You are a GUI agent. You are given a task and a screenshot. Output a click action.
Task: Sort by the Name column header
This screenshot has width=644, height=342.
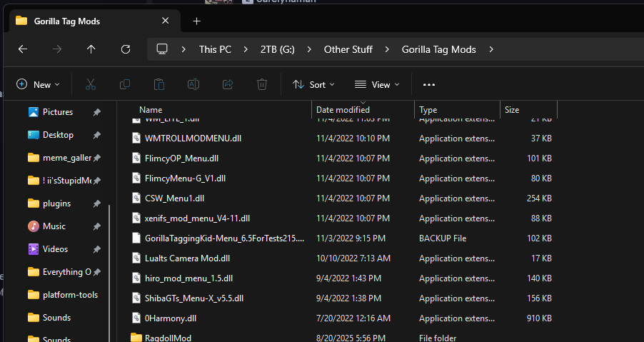point(151,110)
